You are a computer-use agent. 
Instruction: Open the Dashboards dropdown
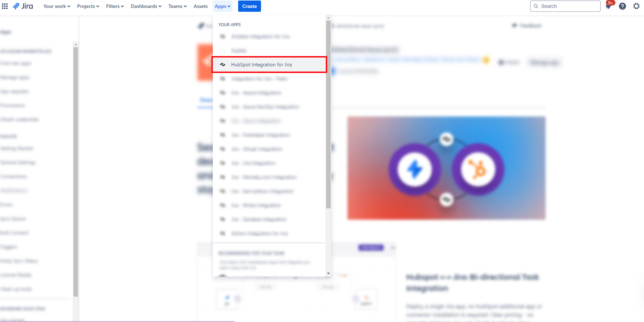coord(146,6)
